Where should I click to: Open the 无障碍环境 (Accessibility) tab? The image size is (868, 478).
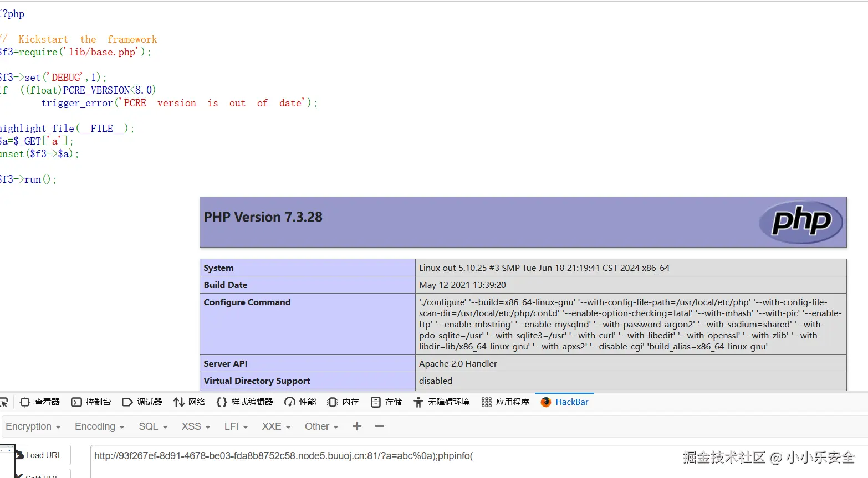(x=442, y=402)
